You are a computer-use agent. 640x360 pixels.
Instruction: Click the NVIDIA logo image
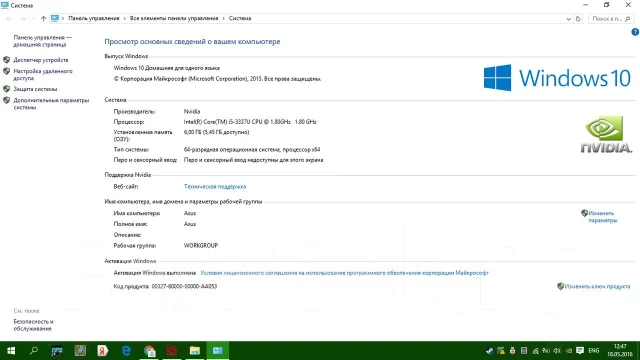click(x=606, y=135)
